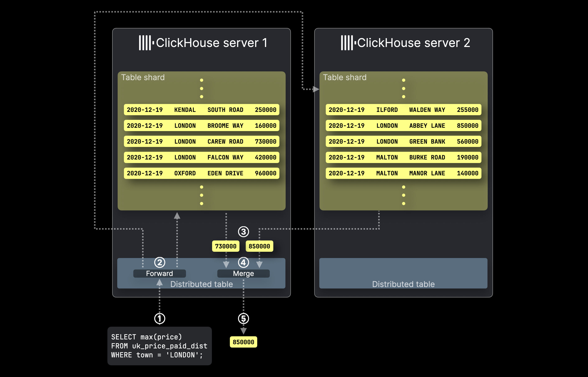Select the OXFORD EDEN DRIVE row
The width and height of the screenshot is (588, 377).
point(201,173)
